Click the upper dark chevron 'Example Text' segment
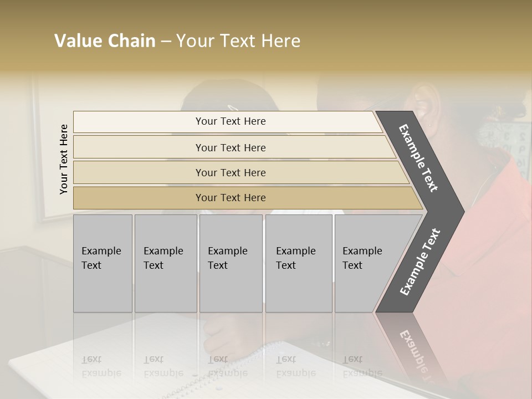Image resolution: width=532 pixels, height=399 pixels. tap(420, 158)
